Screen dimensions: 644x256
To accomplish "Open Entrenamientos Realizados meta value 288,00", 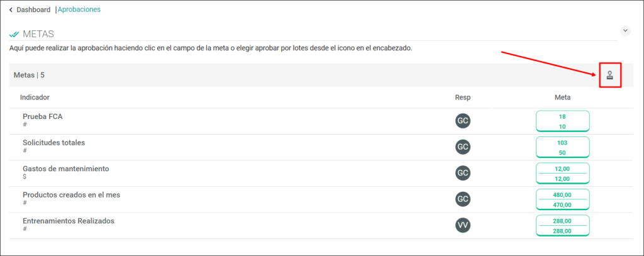I will pos(563,221).
